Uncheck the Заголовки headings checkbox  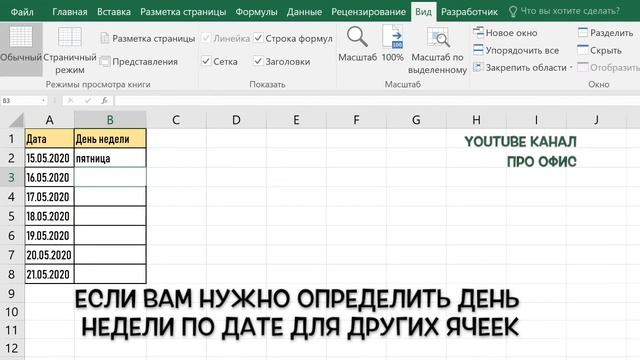tap(258, 61)
